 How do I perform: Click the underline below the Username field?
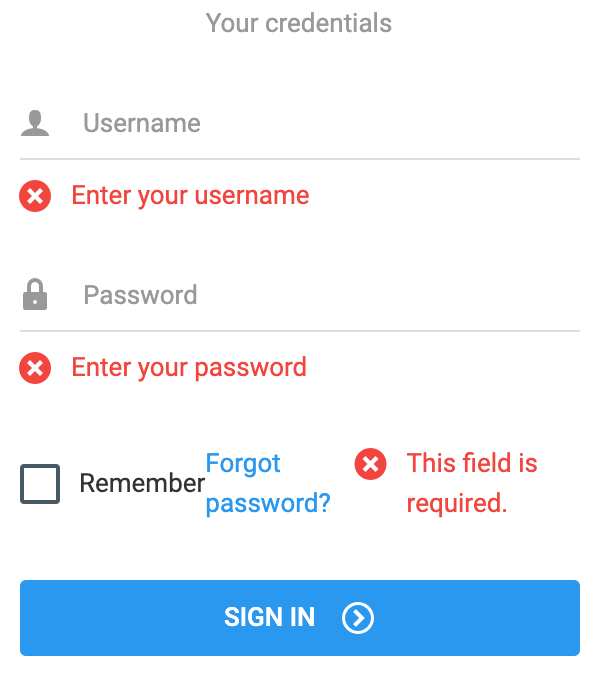coord(300,158)
